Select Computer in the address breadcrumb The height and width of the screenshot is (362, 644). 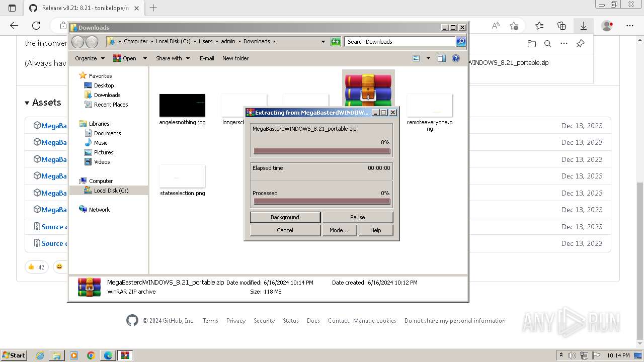pos(136,41)
